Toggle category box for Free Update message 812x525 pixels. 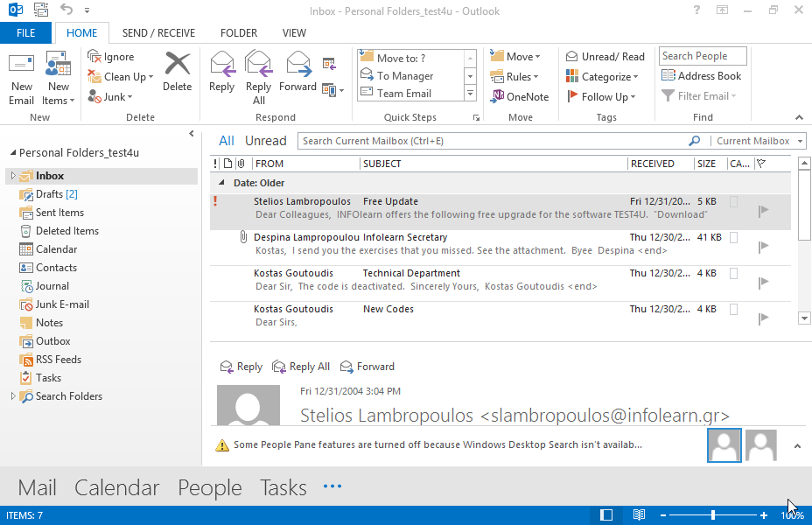point(734,202)
